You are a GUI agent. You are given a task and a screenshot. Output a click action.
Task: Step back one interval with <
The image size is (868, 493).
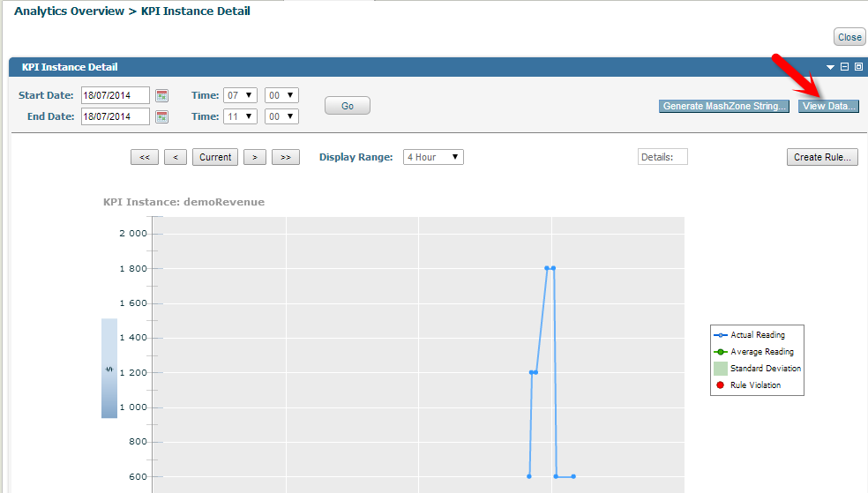[176, 157]
